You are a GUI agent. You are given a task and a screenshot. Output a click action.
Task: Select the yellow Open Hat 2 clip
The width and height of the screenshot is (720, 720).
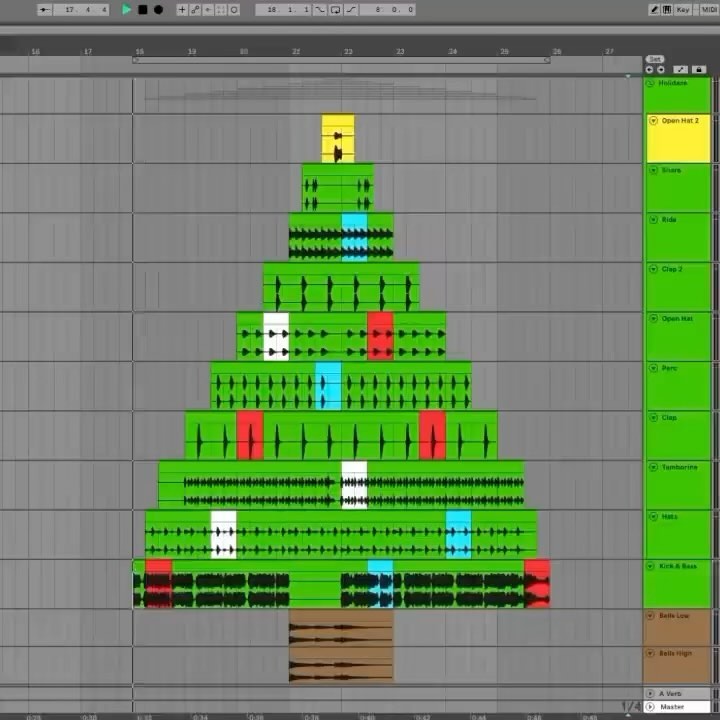(337, 138)
